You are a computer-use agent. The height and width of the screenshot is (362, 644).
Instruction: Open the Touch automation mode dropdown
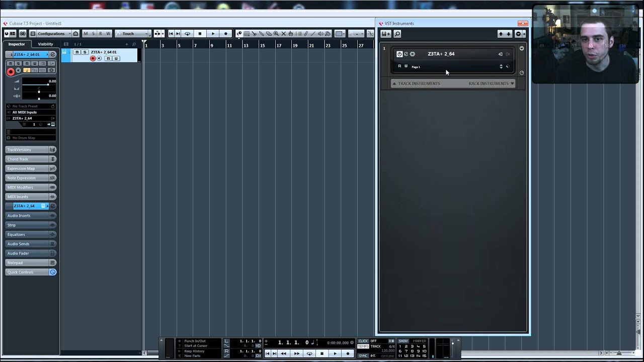click(x=133, y=34)
